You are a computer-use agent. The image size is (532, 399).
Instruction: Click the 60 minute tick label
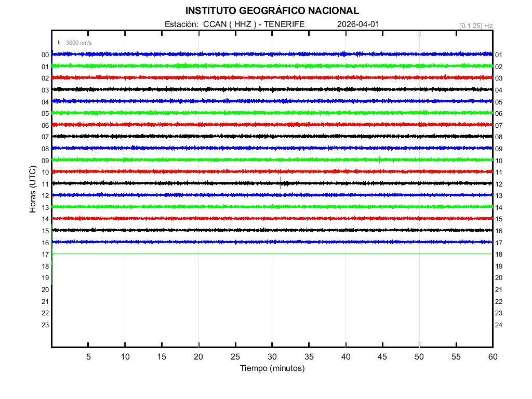[x=492, y=356]
